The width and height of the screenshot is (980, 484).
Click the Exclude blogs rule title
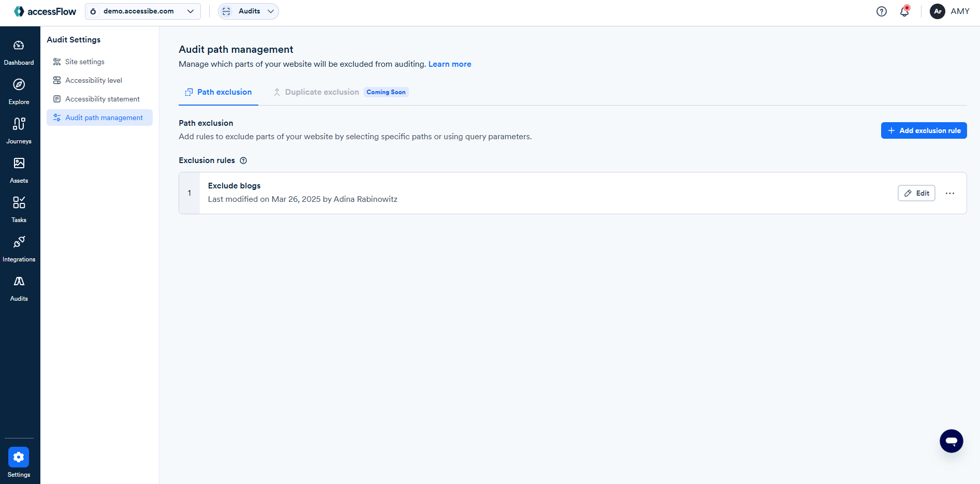234,186
